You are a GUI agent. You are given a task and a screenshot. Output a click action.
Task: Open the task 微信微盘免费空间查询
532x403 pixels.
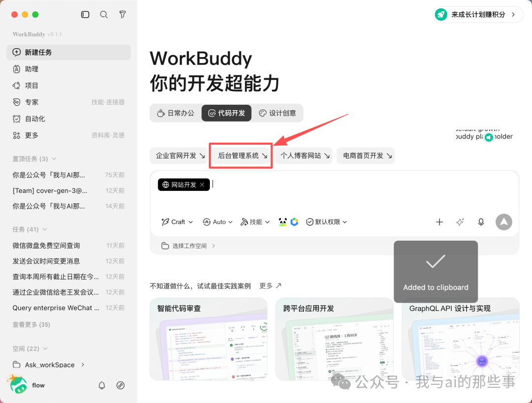(x=68, y=246)
